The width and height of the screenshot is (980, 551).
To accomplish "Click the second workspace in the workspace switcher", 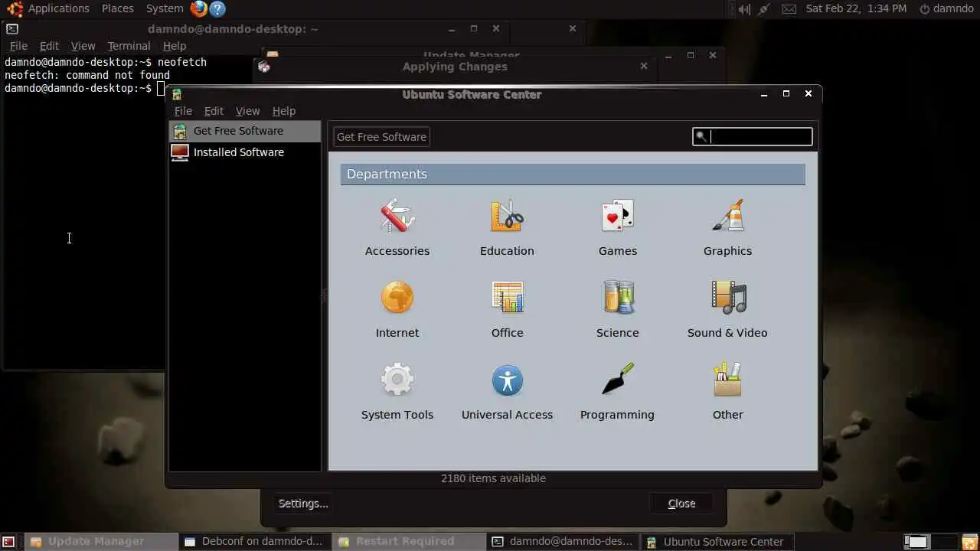I will [x=945, y=542].
